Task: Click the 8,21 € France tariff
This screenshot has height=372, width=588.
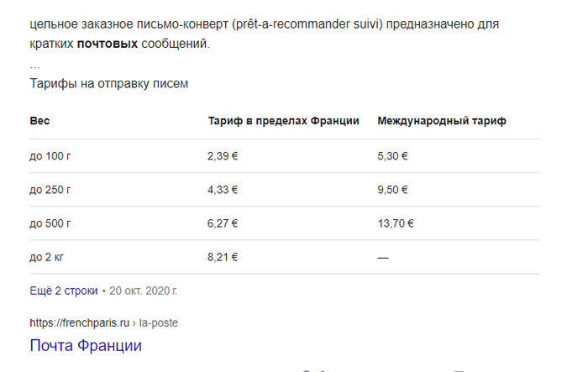Action: coord(223,257)
